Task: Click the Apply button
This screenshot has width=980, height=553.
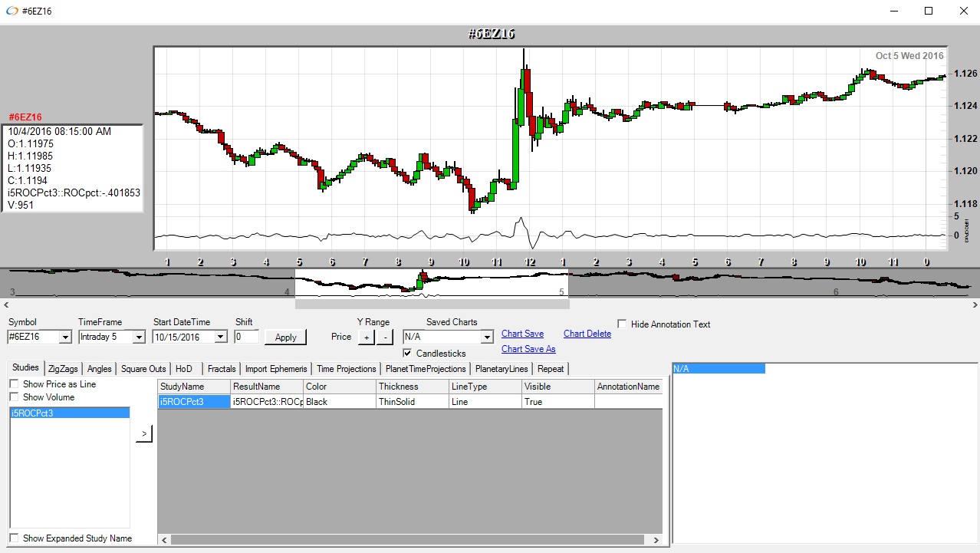Action: click(x=285, y=337)
